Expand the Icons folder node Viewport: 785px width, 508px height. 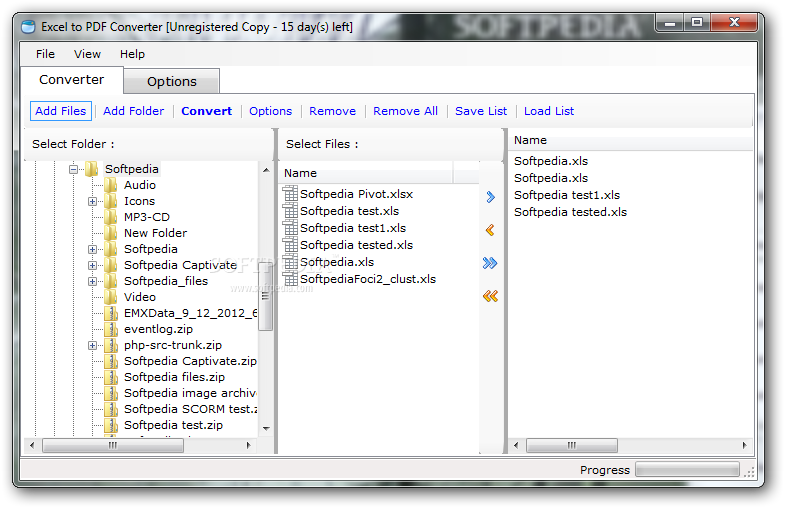[92, 202]
